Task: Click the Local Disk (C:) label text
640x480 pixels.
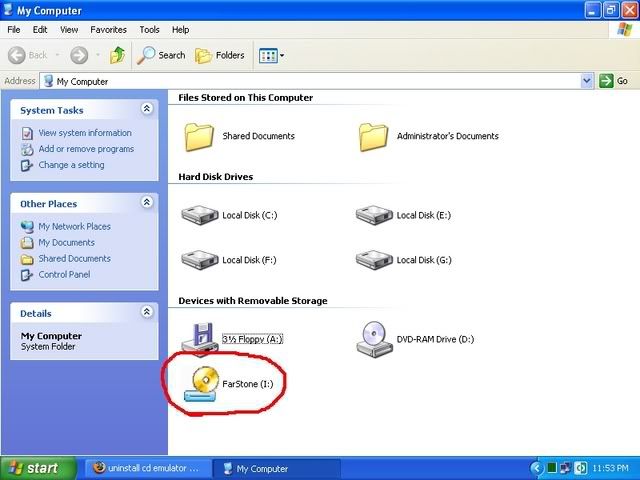Action: pyautogui.click(x=250, y=215)
